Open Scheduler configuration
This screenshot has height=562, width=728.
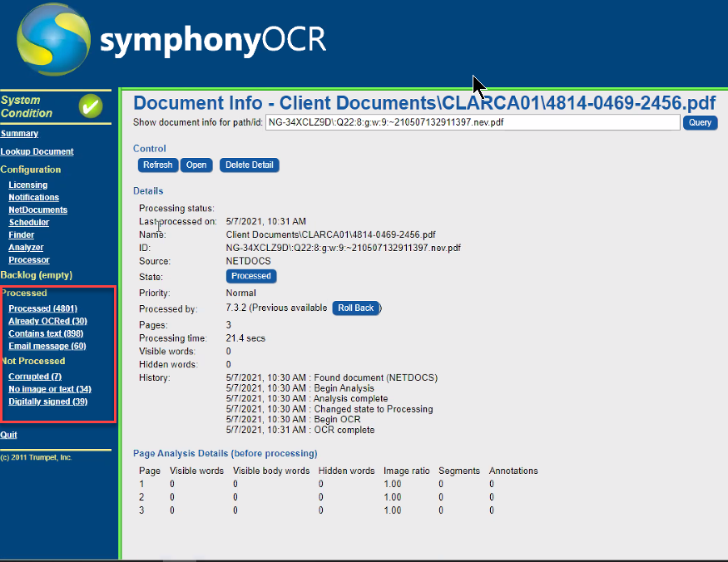tap(29, 222)
